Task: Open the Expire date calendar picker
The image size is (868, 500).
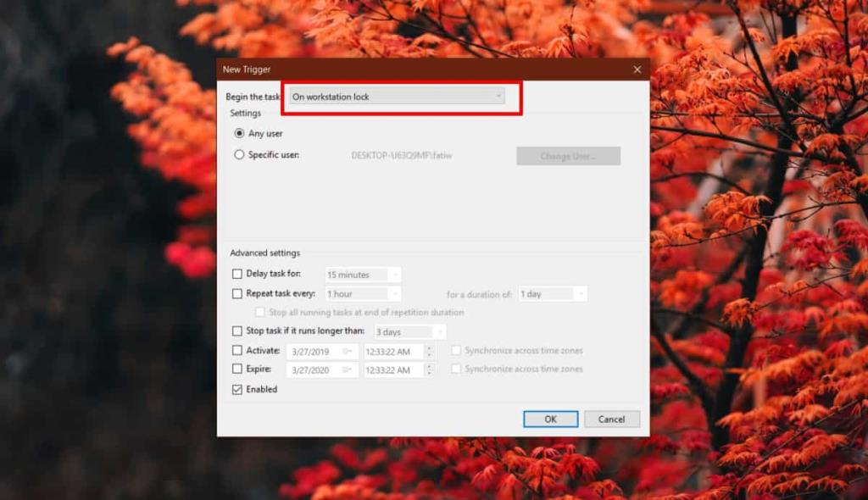Action: (x=347, y=369)
